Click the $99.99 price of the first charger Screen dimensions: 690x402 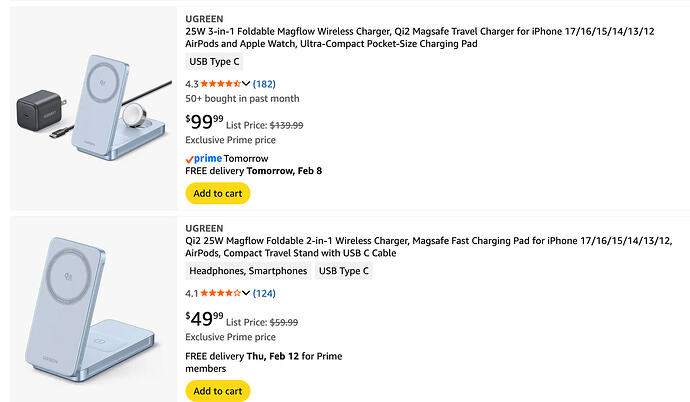204,123
